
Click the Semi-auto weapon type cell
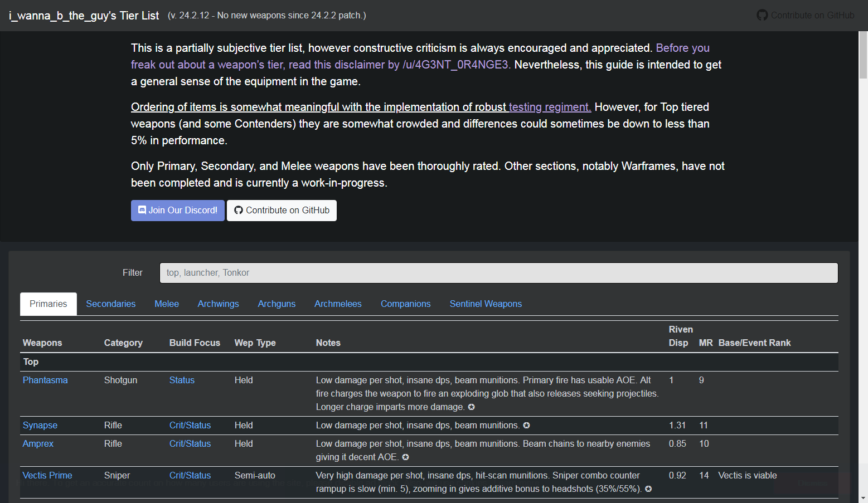point(255,476)
